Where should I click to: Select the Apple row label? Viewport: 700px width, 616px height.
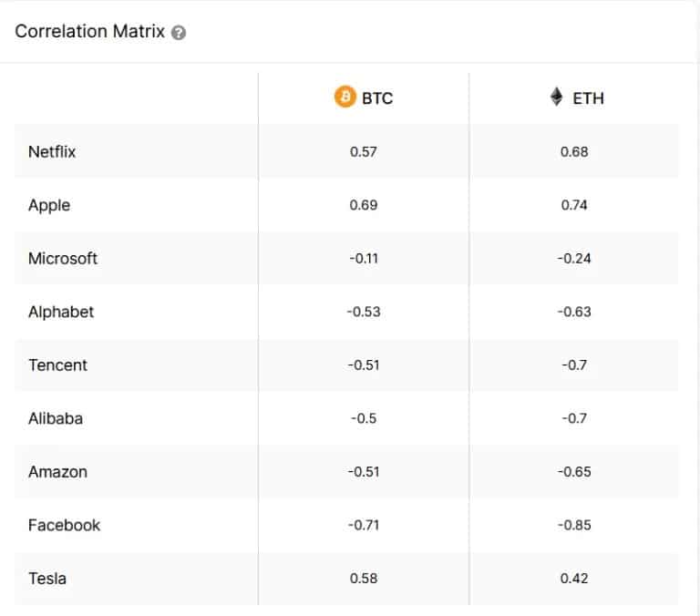pyautogui.click(x=49, y=205)
